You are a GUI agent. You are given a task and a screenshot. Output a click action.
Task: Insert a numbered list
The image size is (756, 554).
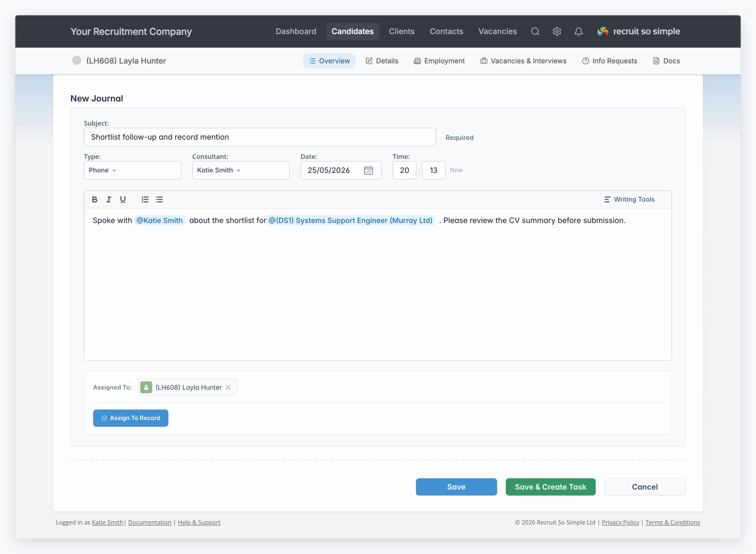(x=145, y=200)
